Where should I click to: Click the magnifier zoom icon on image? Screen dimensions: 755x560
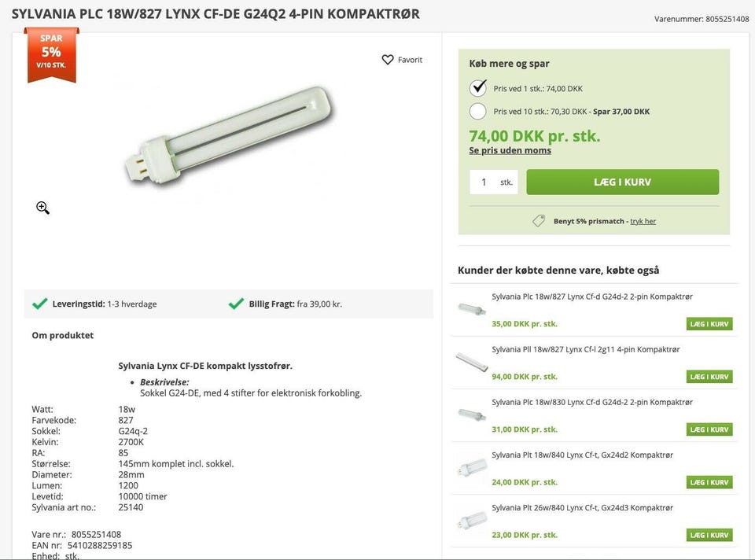tap(42, 208)
